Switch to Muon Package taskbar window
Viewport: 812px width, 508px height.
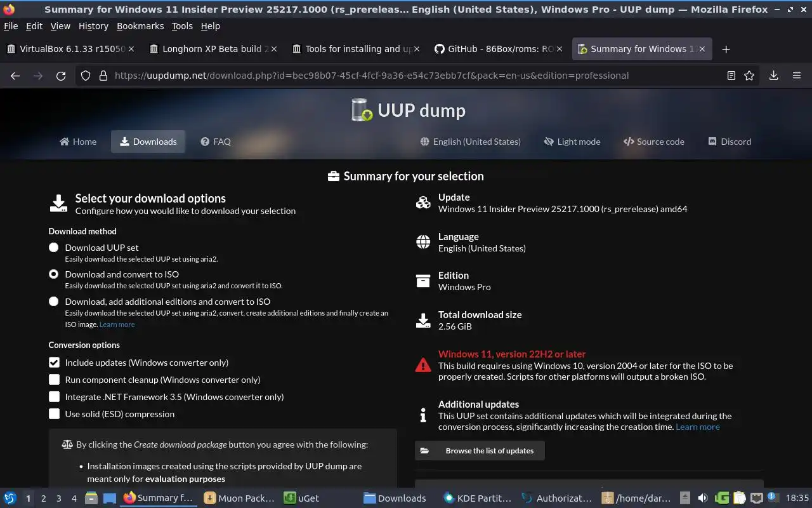click(x=239, y=498)
